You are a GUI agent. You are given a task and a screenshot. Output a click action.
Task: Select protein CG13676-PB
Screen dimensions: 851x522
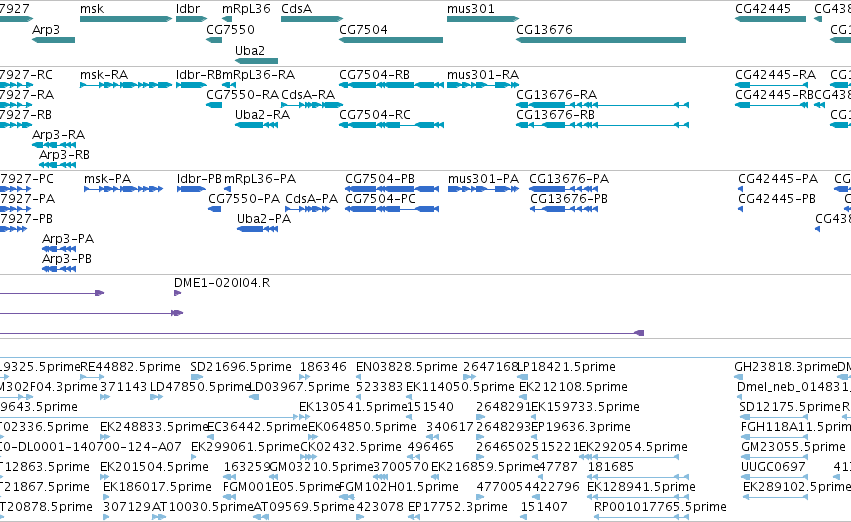(564, 209)
